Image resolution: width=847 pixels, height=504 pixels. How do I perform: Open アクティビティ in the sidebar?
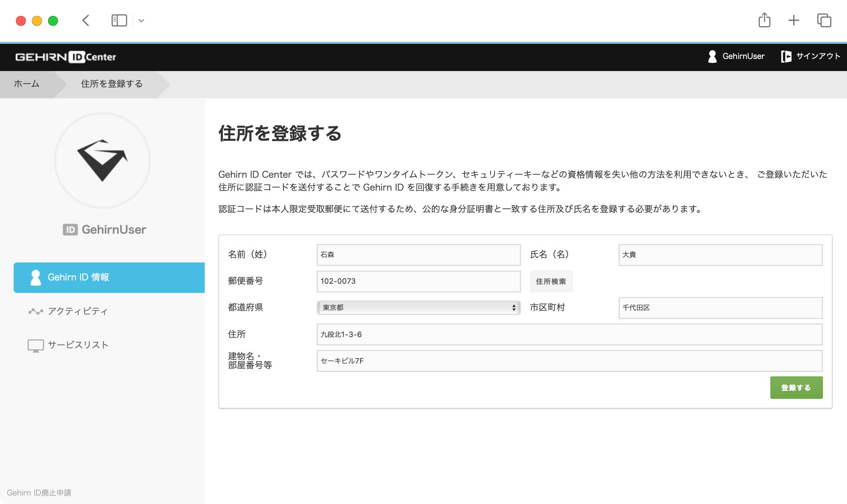click(77, 311)
